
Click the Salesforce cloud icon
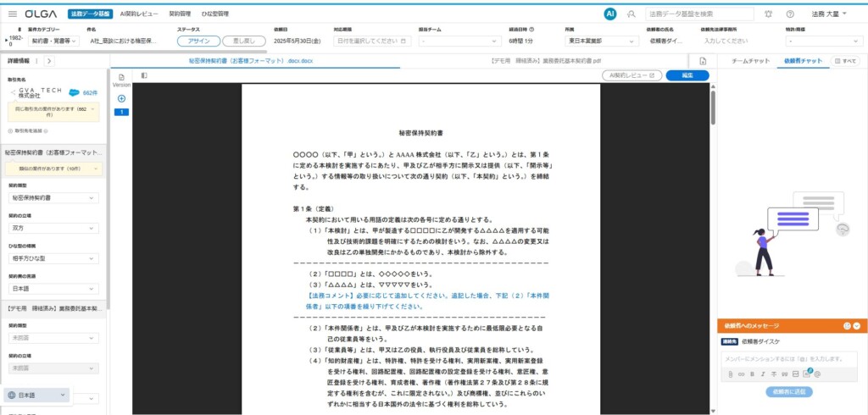pos(75,92)
